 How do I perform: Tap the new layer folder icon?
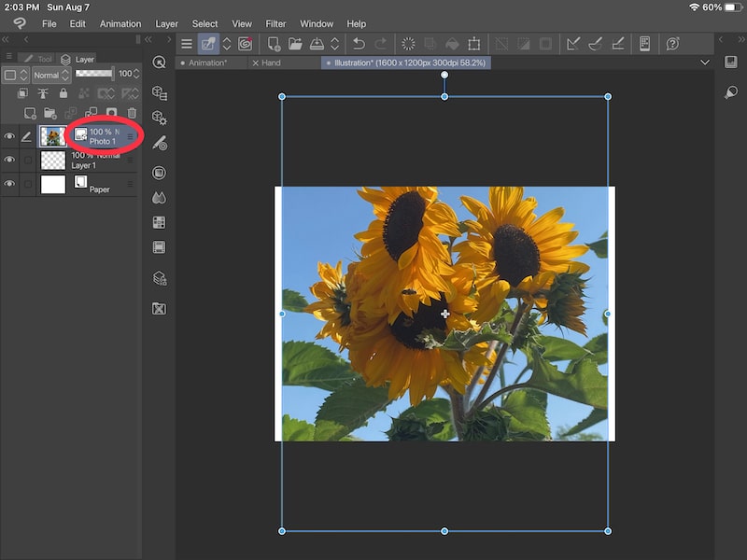point(51,112)
